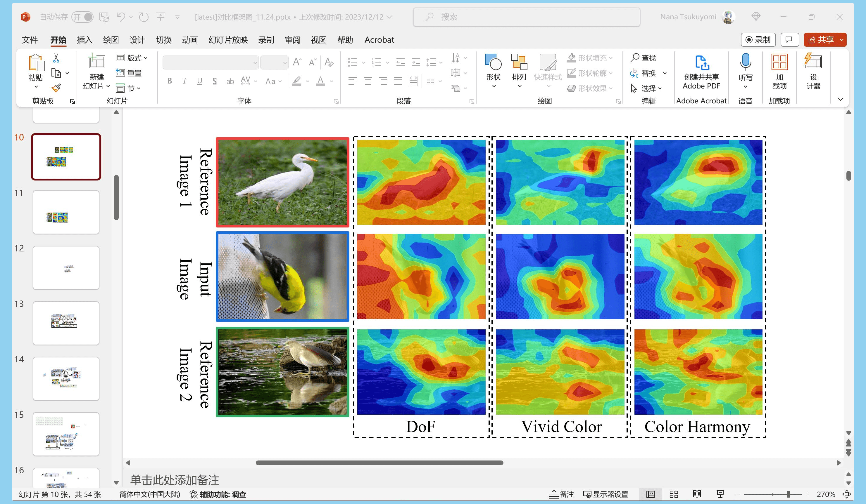Toggle Normal view button in status bar
Screen dimensions: 866x504
point(650,494)
